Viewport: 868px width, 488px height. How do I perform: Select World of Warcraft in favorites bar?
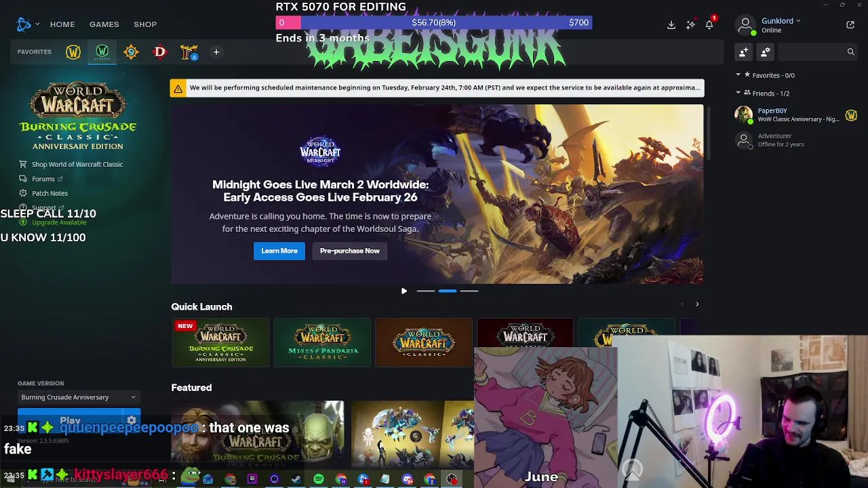point(73,52)
